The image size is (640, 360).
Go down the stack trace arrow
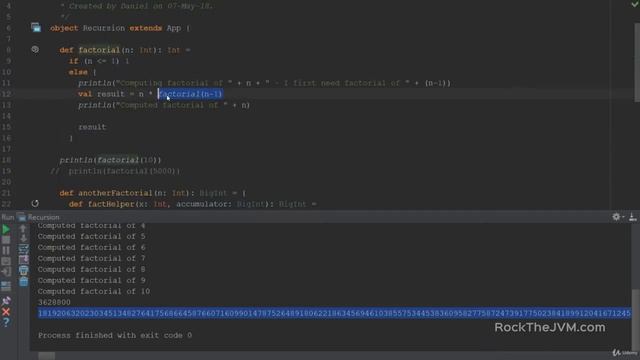point(23,238)
